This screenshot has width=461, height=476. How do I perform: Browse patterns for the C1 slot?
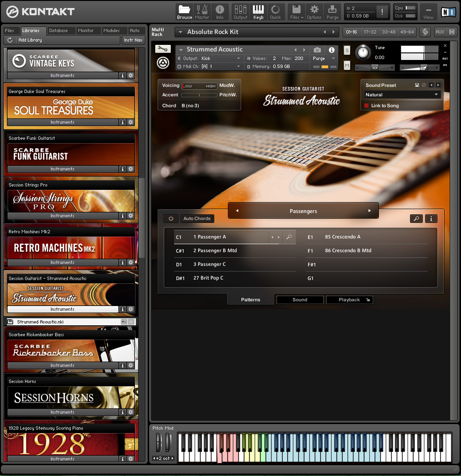click(289, 237)
